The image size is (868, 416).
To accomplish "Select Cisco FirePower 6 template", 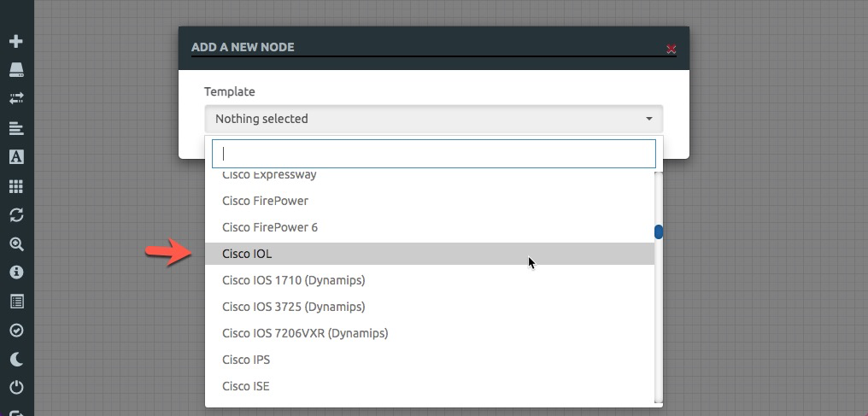I will coord(430,227).
